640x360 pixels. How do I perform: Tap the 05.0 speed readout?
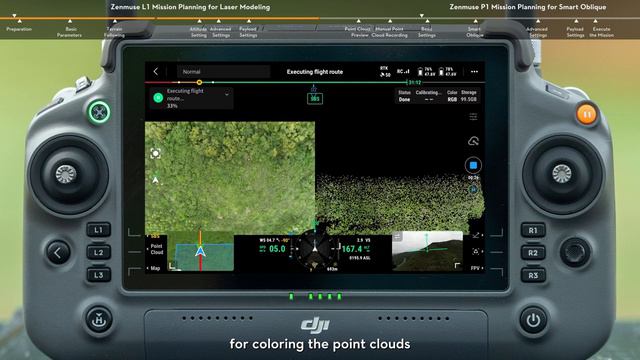pyautogui.click(x=277, y=249)
